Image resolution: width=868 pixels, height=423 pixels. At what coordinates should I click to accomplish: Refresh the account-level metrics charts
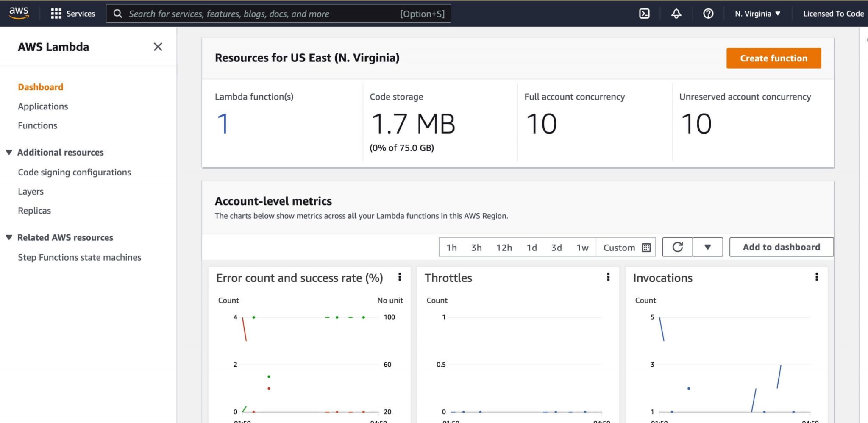click(677, 247)
